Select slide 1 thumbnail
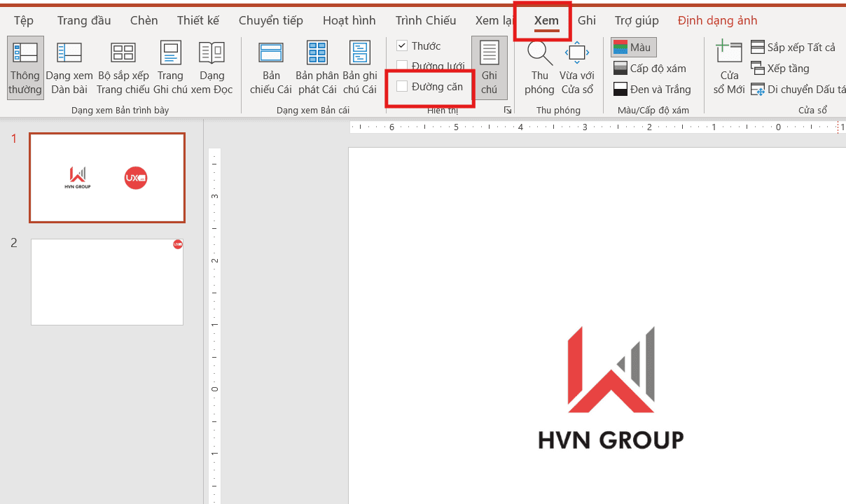846x504 pixels. 107,178
